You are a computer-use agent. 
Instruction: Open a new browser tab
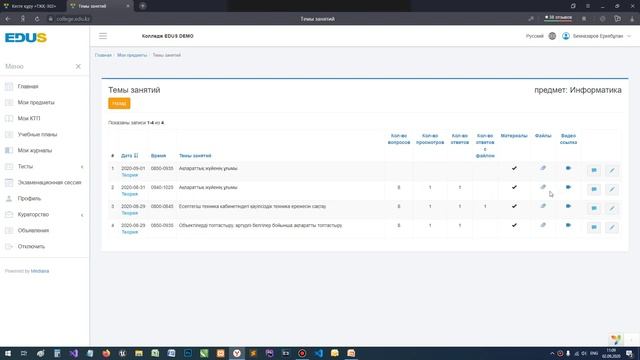142,6
